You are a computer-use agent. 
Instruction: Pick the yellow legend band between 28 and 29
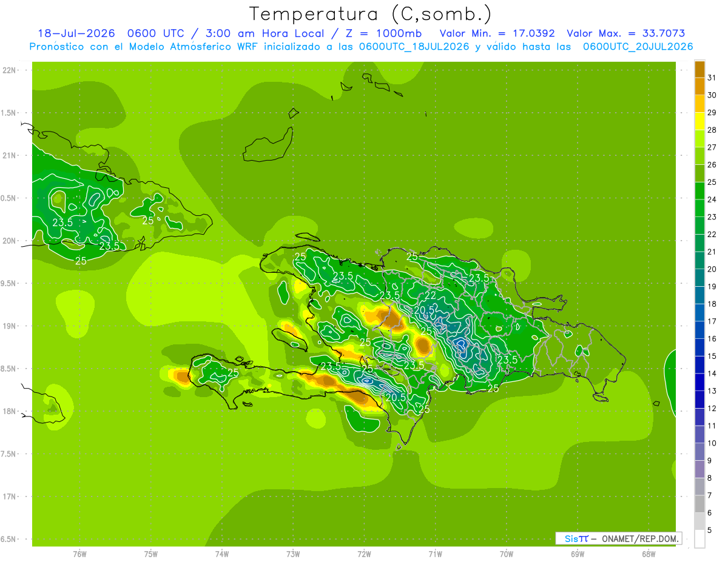[699, 121]
